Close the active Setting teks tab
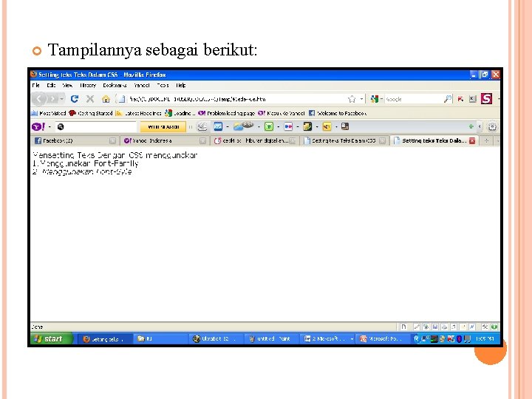The image size is (532, 399). [472, 141]
